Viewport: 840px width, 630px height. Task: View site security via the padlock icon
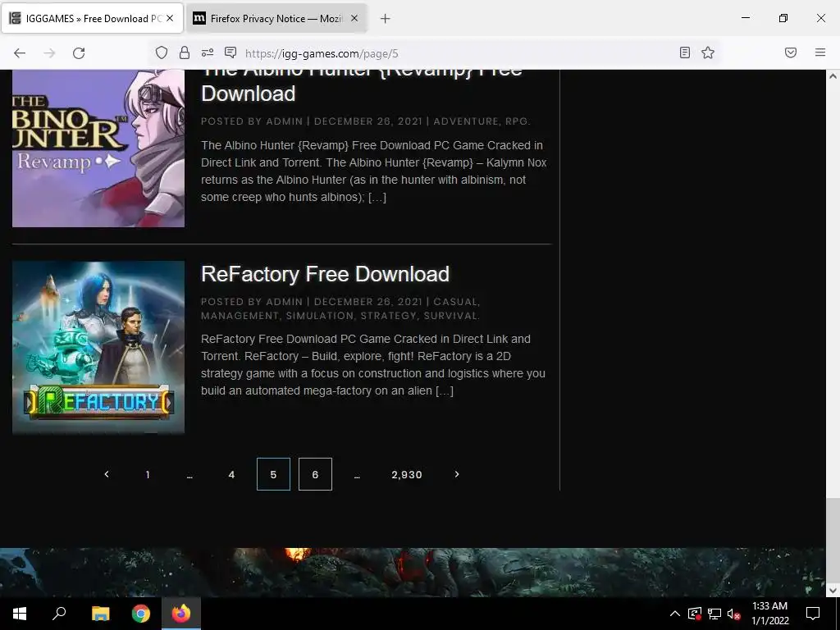[x=185, y=52]
